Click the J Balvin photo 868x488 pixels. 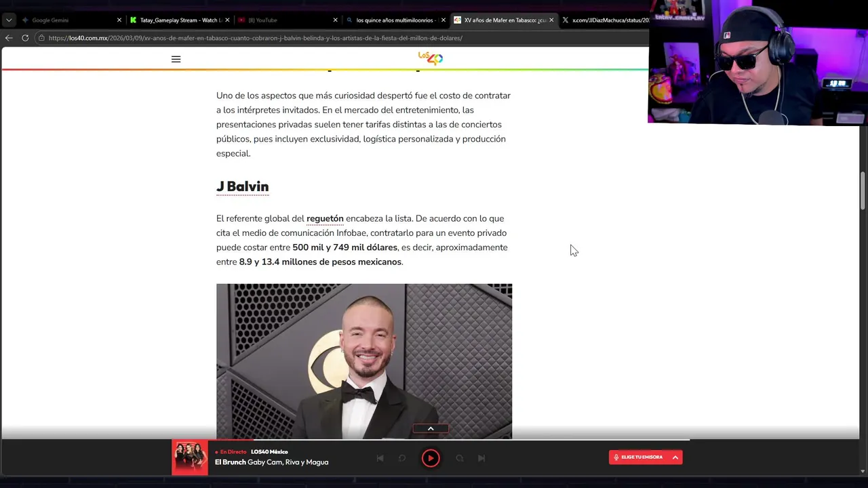click(364, 361)
